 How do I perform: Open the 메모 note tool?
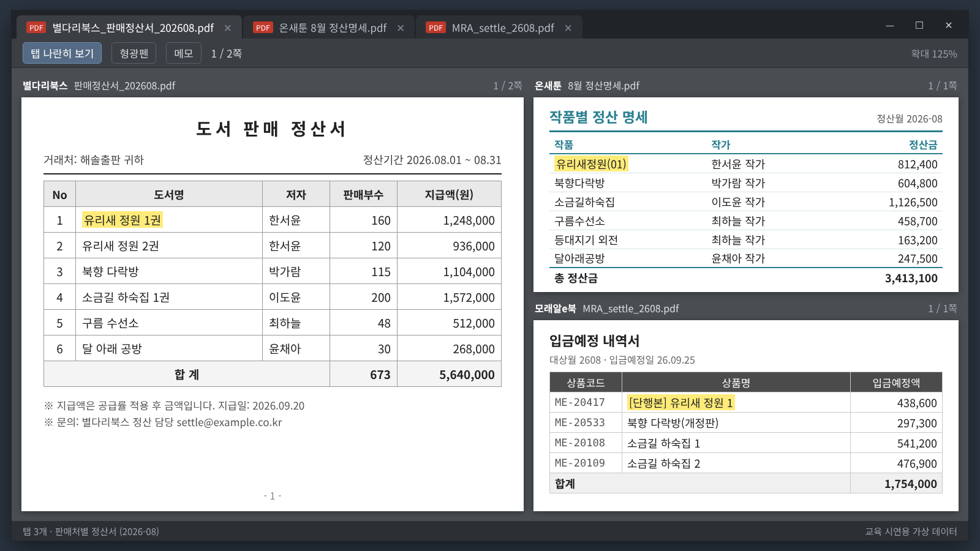184,53
